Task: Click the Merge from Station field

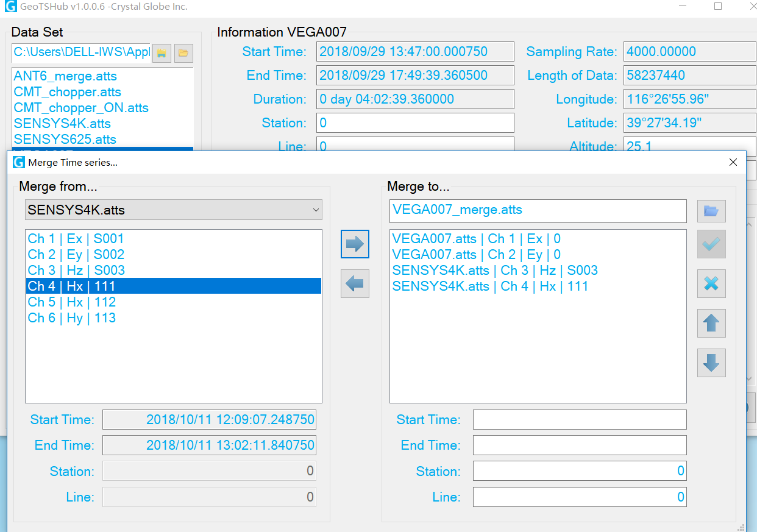Action: pyautogui.click(x=210, y=471)
